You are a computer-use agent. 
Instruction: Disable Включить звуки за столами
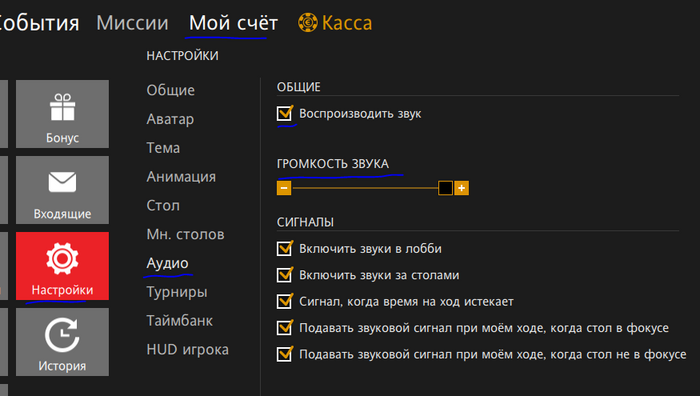point(284,275)
